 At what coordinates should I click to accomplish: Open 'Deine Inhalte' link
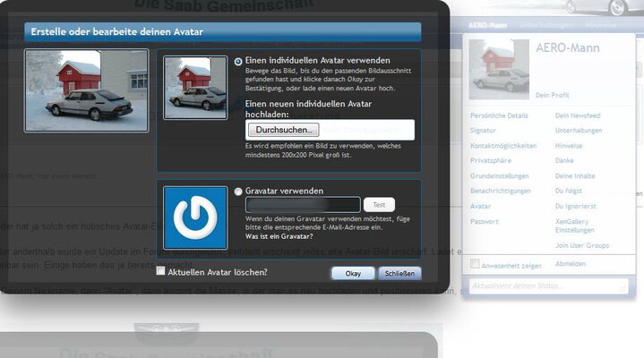click(575, 176)
